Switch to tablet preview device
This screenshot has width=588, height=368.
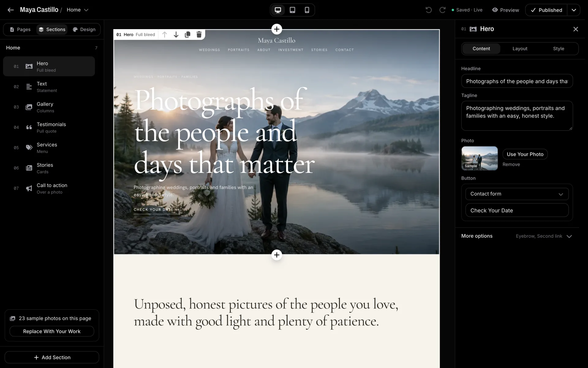pos(292,10)
